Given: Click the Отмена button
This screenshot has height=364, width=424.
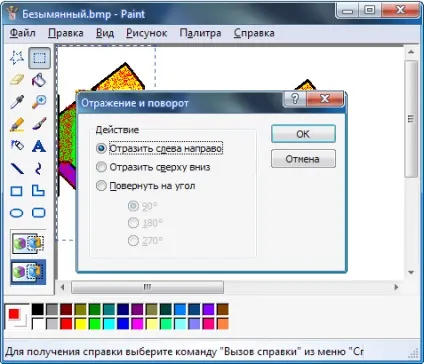Looking at the screenshot, I should 303,159.
